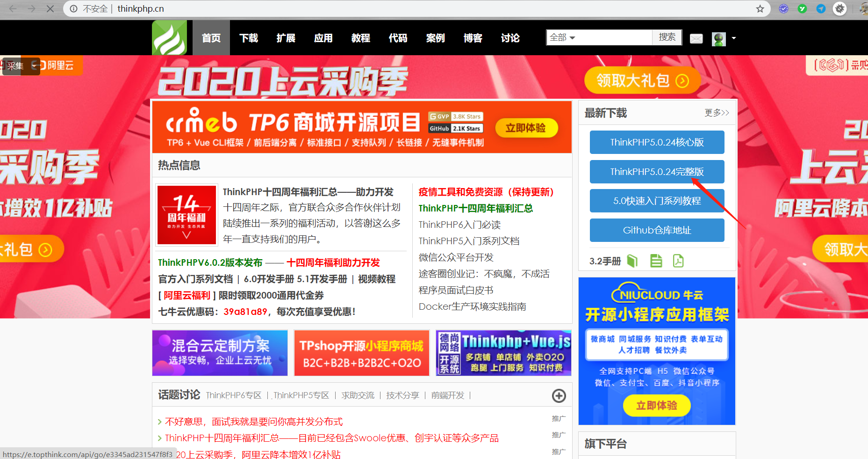Image resolution: width=868 pixels, height=459 pixels.
Task: Open the 3.2手册 book icon
Action: [632, 261]
